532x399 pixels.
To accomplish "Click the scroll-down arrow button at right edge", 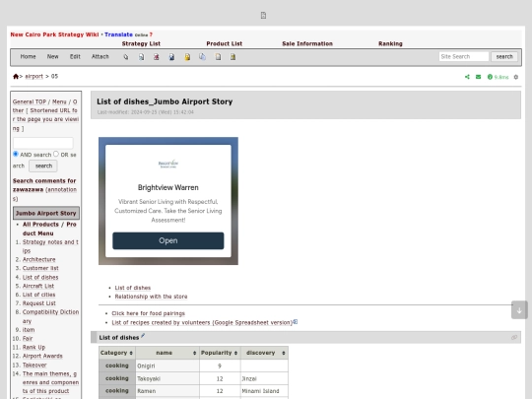I will coord(519,310).
